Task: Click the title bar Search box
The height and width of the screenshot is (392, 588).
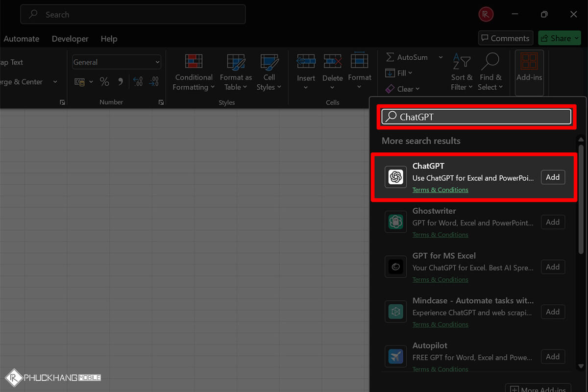Action: pos(133,15)
